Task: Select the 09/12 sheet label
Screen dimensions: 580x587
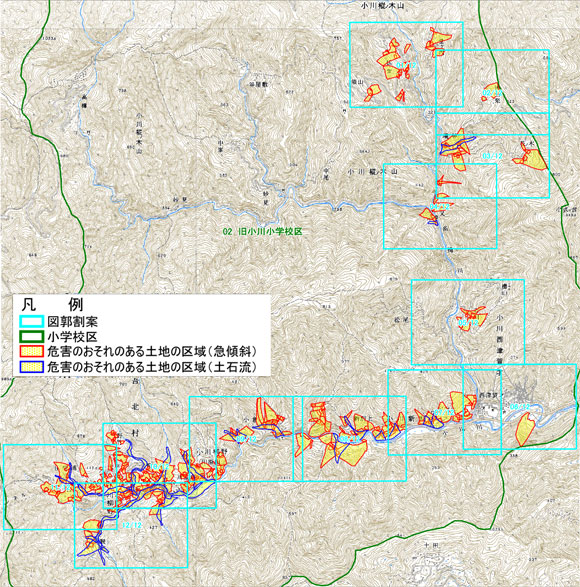Action: pos(246,438)
